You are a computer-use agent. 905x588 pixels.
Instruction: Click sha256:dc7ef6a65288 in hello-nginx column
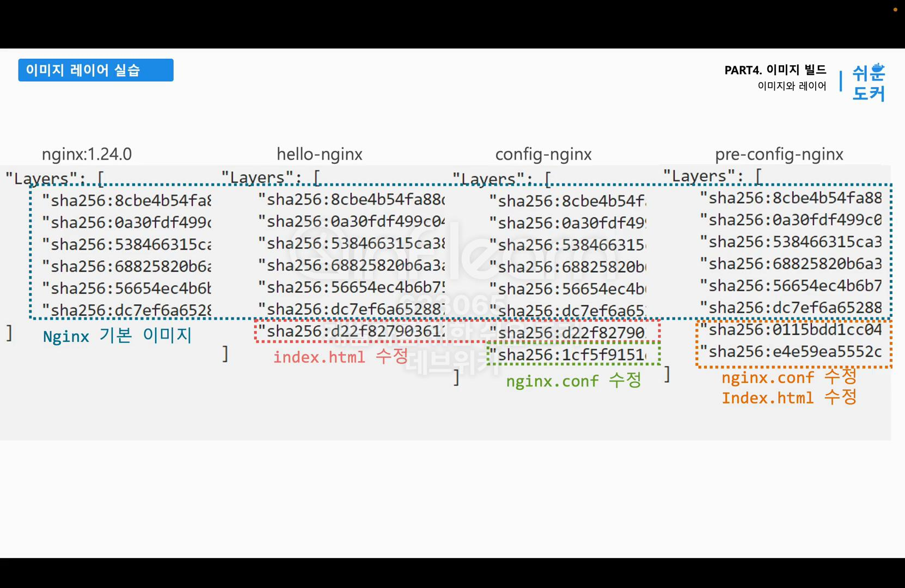[x=352, y=309]
